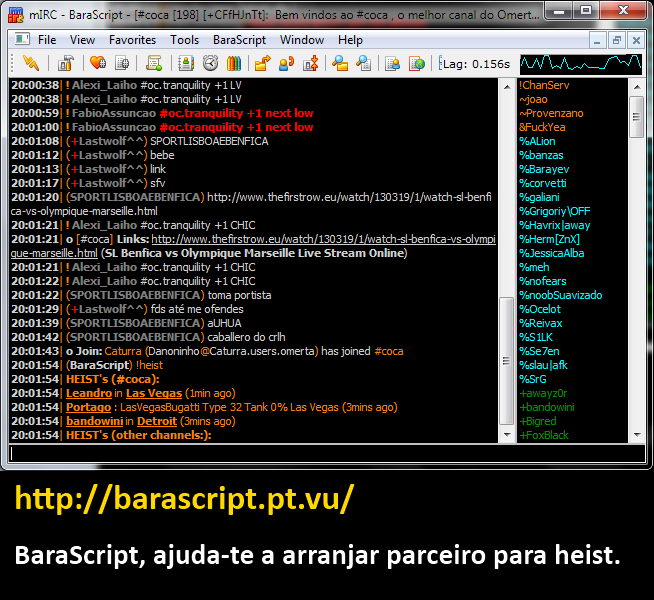Click the chat scrollbar thumb
Viewport: 654px width, 600px height.
pyautogui.click(x=507, y=360)
